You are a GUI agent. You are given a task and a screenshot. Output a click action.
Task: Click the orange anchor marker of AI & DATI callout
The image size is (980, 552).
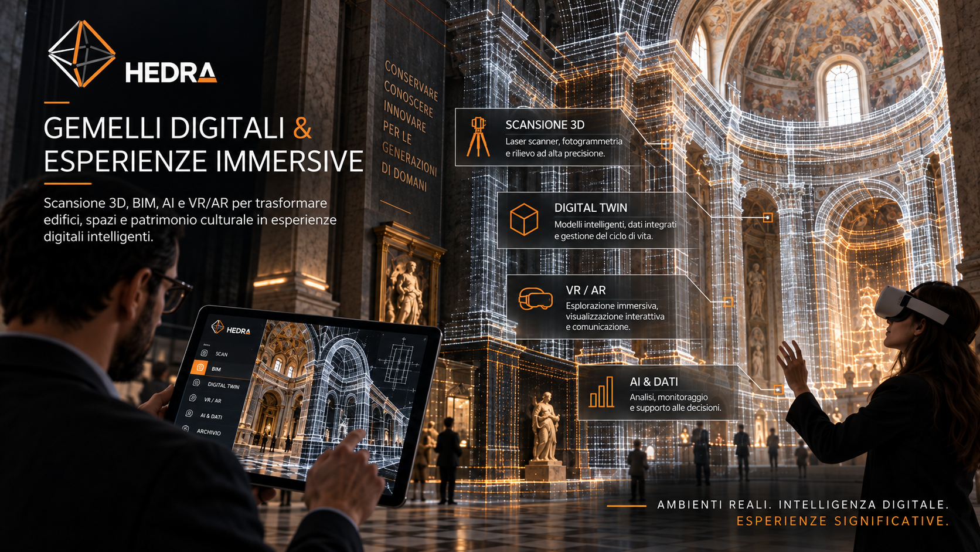click(778, 389)
